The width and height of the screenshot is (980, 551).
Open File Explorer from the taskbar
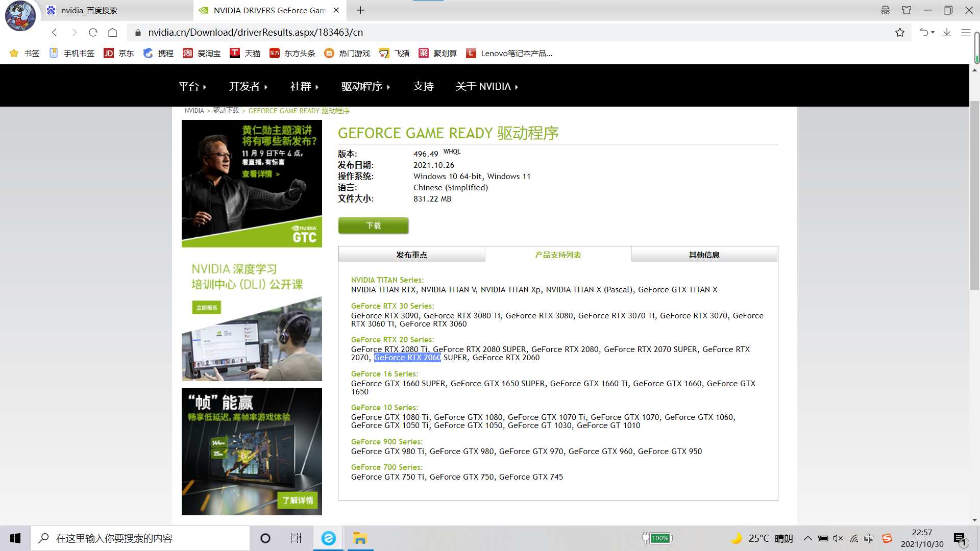[x=360, y=538]
